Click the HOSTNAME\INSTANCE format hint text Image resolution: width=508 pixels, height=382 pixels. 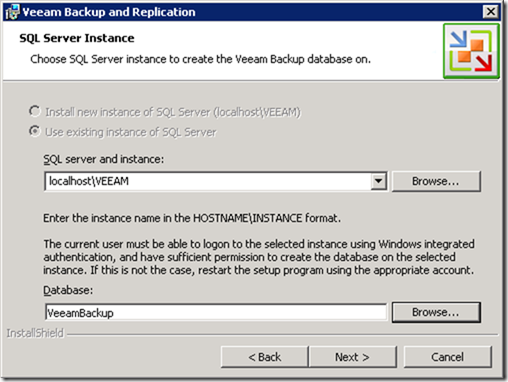pos(192,218)
